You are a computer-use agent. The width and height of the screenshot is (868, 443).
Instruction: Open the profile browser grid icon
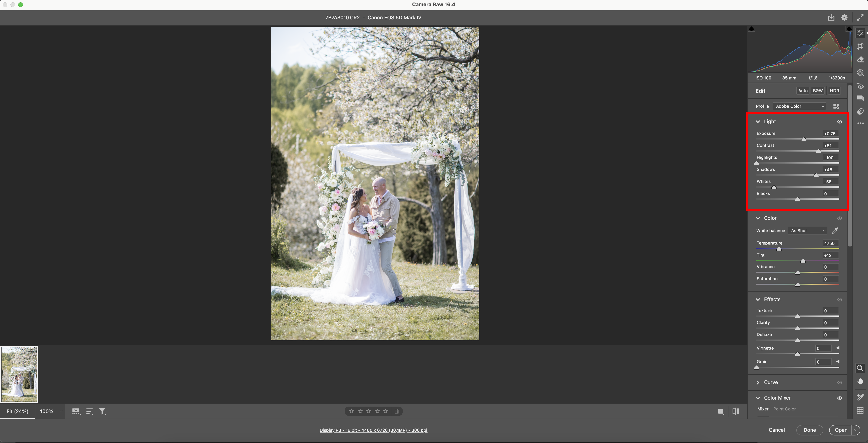[836, 106]
